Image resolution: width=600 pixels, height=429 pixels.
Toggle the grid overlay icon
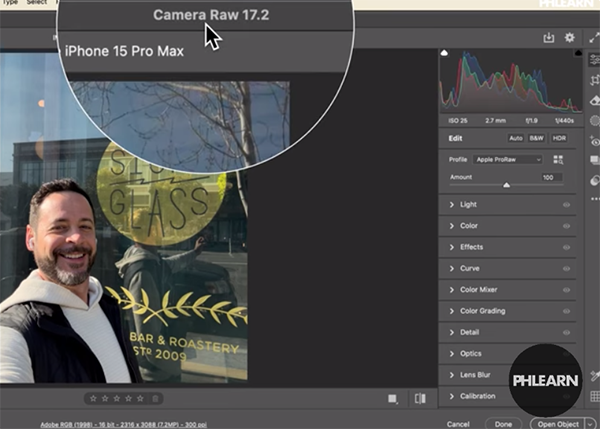[x=595, y=396]
